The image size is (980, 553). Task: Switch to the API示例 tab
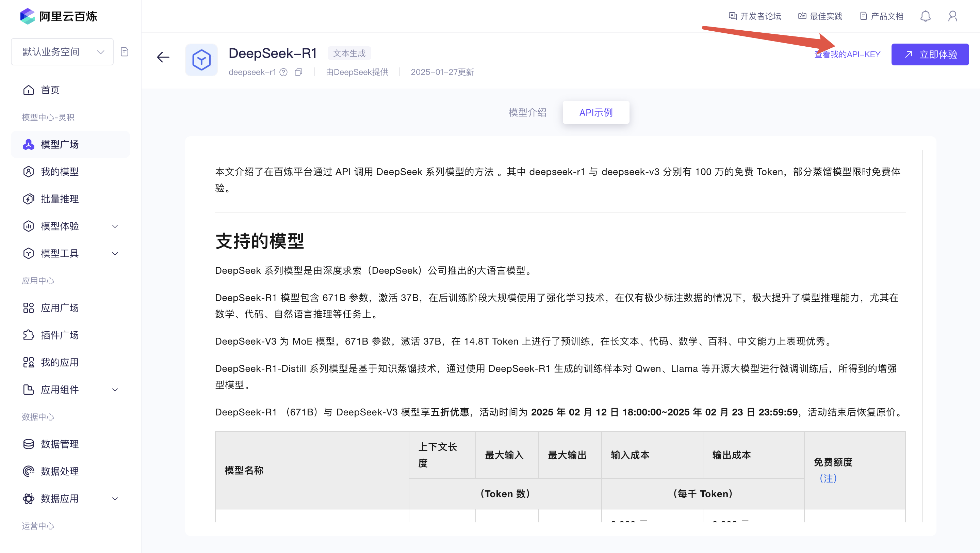tap(596, 112)
